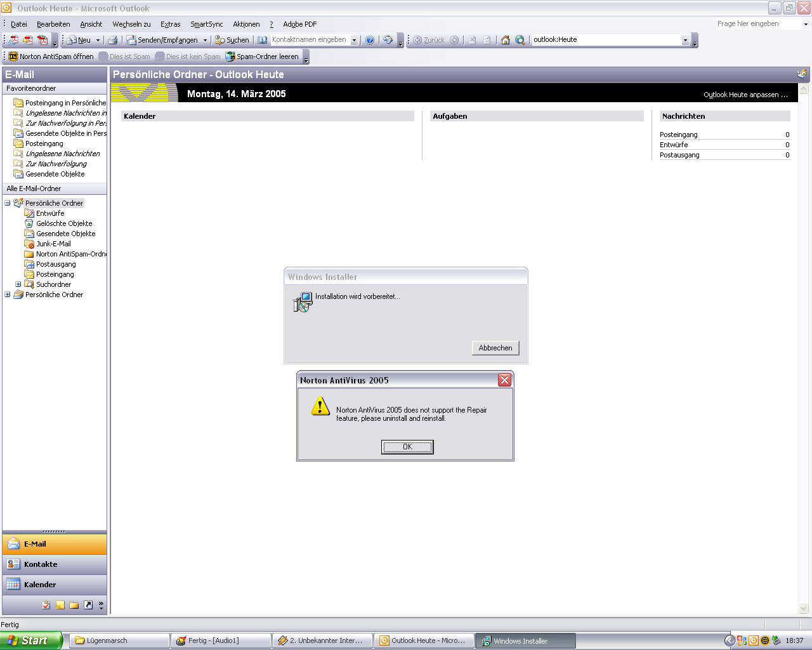Viewport: 812px width, 650px height.
Task: Click OK in Norton AntiVirus dialog
Action: pyautogui.click(x=407, y=447)
